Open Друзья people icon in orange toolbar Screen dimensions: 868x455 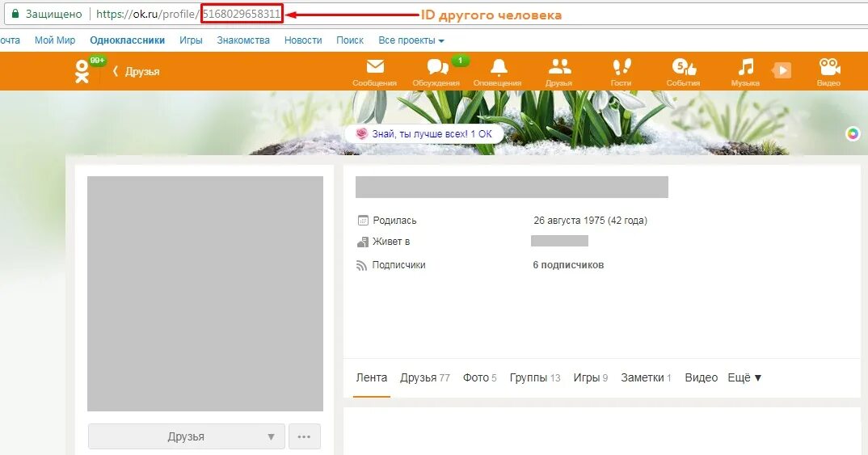pos(559,67)
